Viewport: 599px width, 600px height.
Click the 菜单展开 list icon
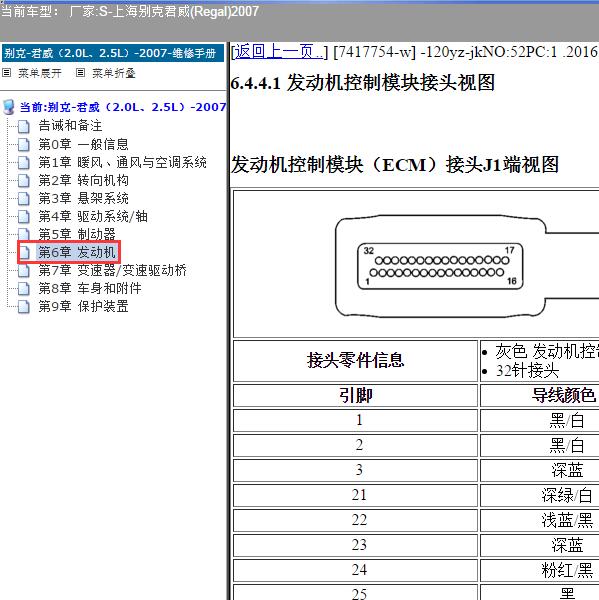click(7, 72)
